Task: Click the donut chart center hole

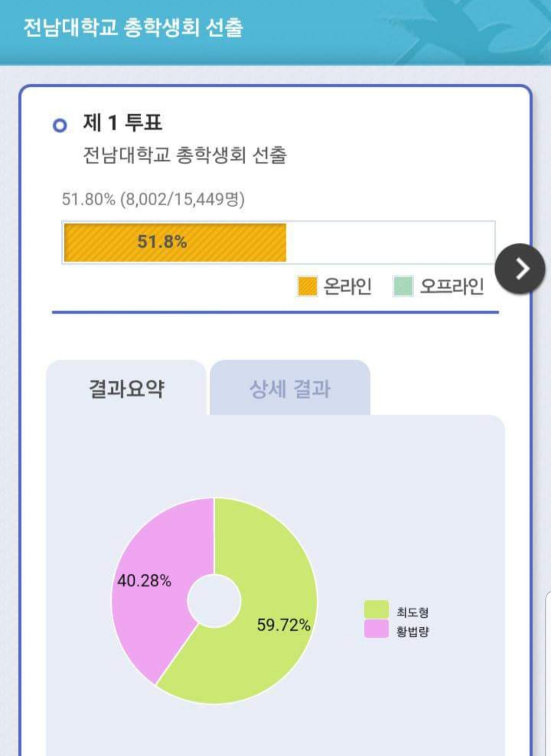Action: point(214,601)
